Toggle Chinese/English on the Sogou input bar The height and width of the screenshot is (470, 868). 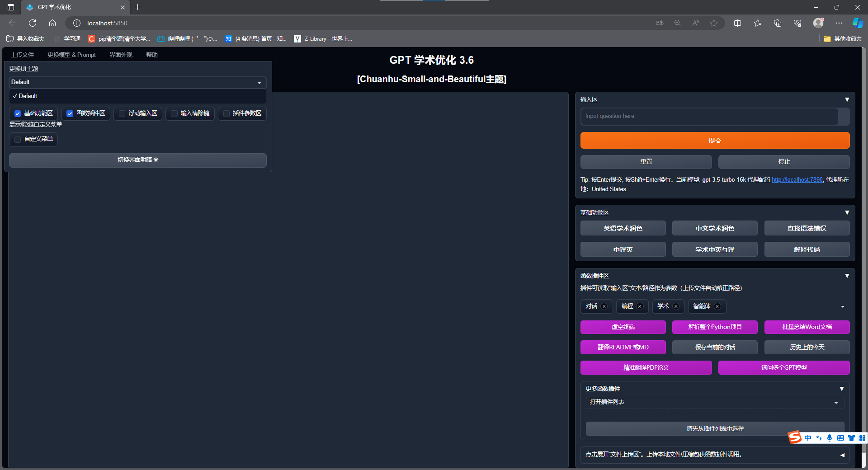point(808,438)
